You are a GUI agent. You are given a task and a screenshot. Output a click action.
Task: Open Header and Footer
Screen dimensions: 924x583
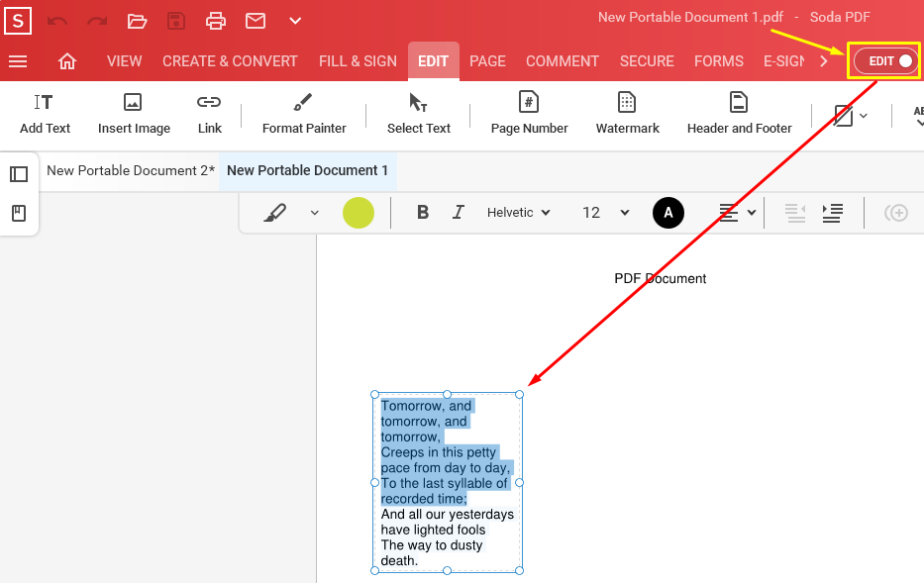[739, 114]
